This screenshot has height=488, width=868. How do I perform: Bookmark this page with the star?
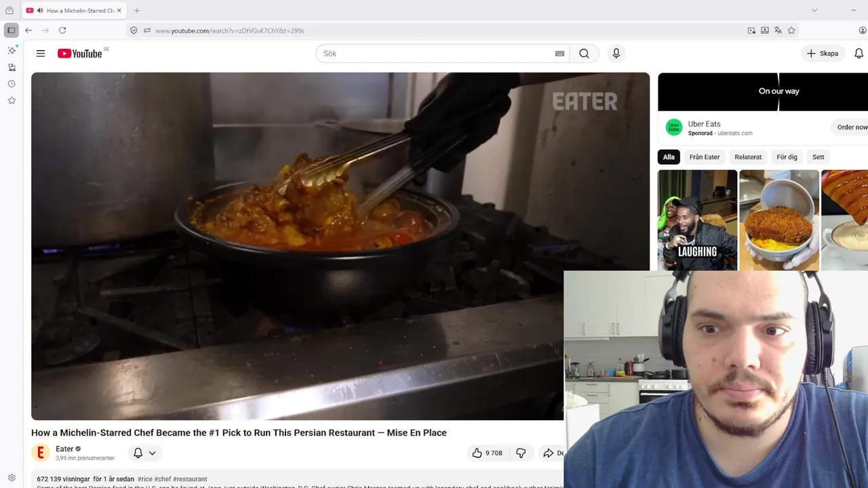pos(791,30)
